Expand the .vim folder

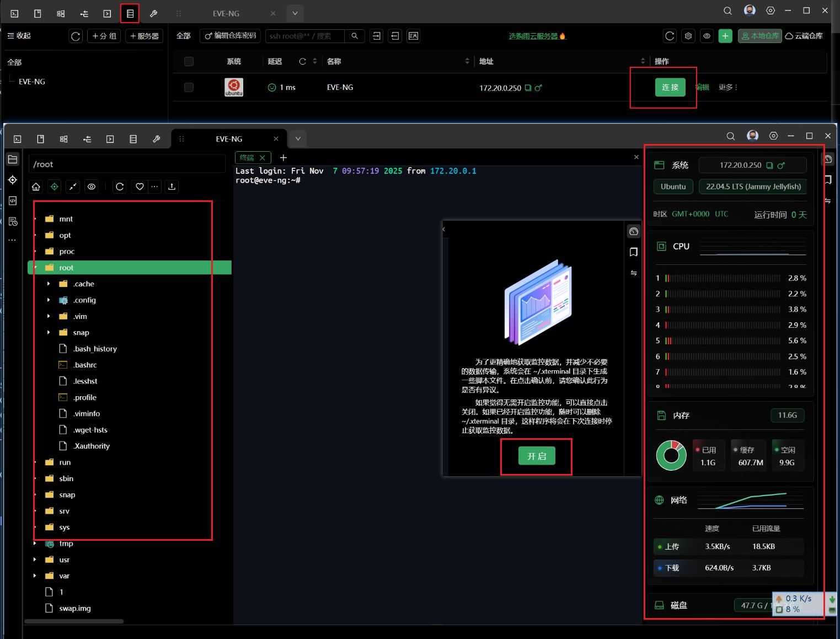(49, 316)
